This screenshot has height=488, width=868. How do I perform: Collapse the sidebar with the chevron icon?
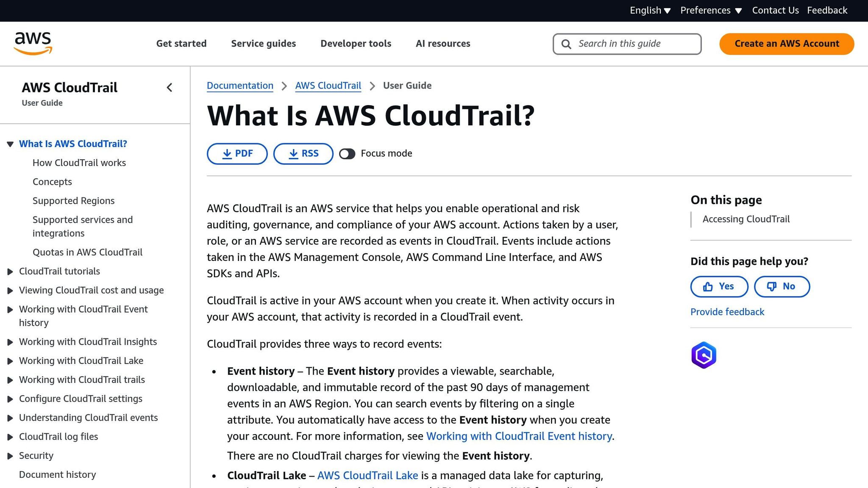(x=170, y=88)
